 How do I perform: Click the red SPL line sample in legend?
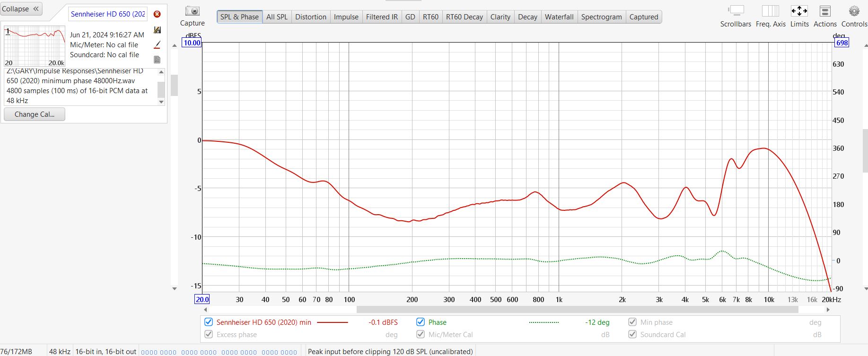333,322
